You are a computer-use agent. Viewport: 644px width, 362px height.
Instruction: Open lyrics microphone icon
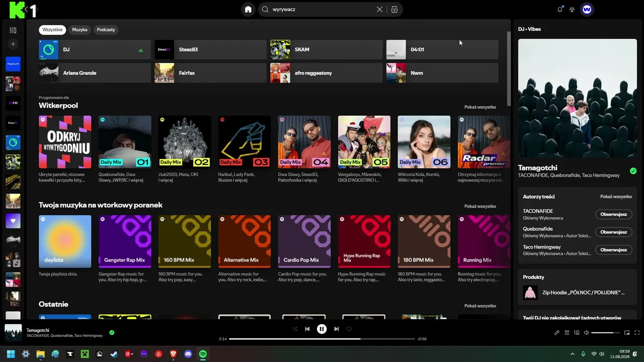coord(557,333)
